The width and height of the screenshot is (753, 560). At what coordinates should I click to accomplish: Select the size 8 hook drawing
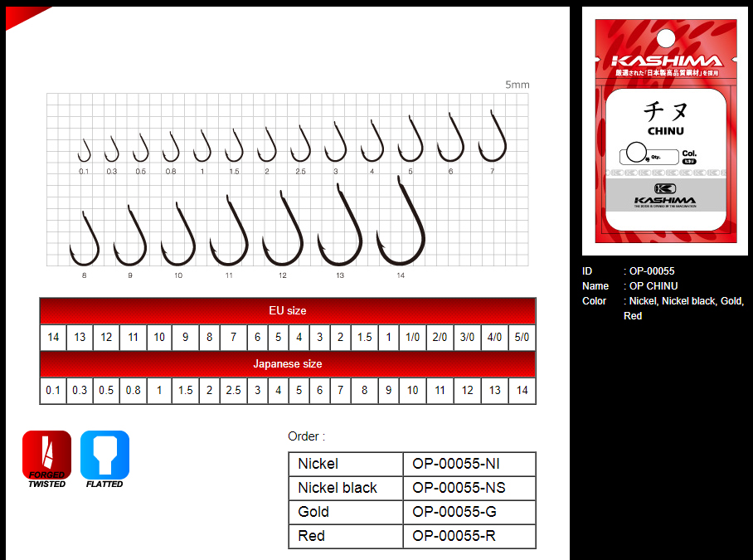tap(84, 239)
